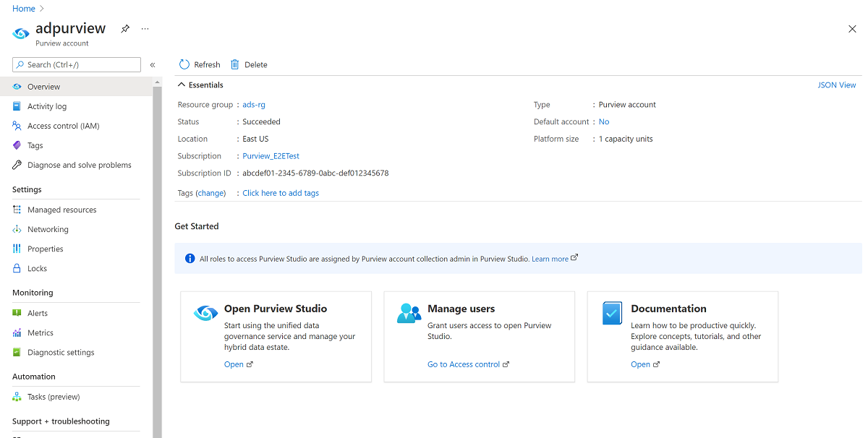The height and width of the screenshot is (438, 868).
Task: Click the Metrics chart icon
Action: pyautogui.click(x=17, y=332)
